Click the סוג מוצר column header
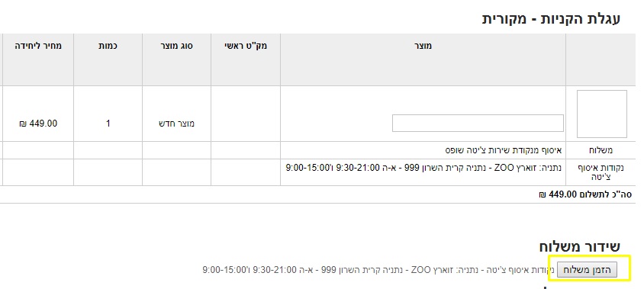 (x=176, y=46)
